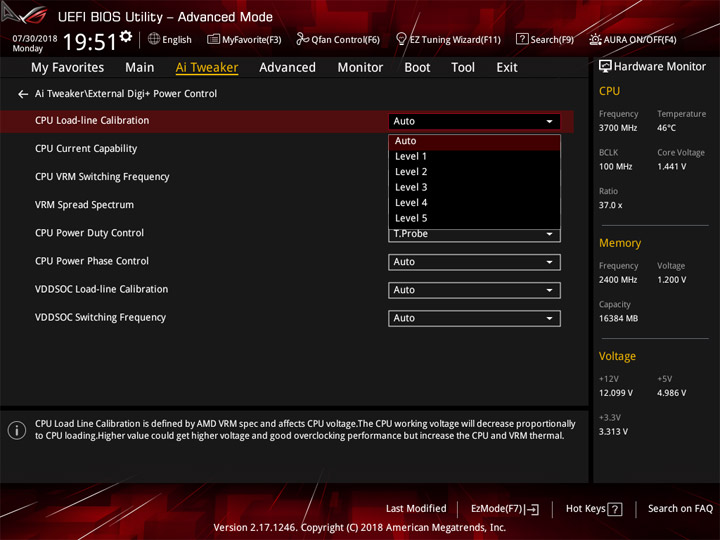Switch to Main tab

(x=140, y=68)
